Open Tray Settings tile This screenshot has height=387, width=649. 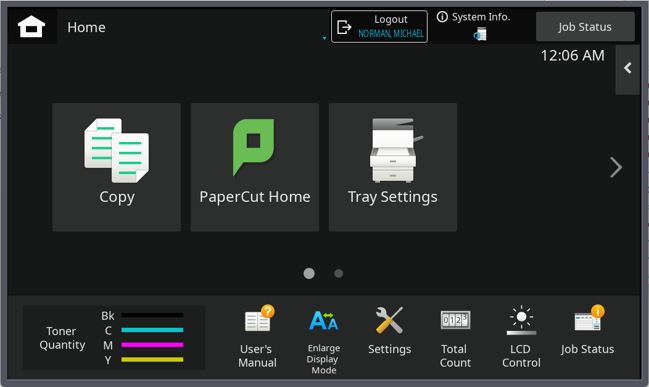[x=393, y=167]
